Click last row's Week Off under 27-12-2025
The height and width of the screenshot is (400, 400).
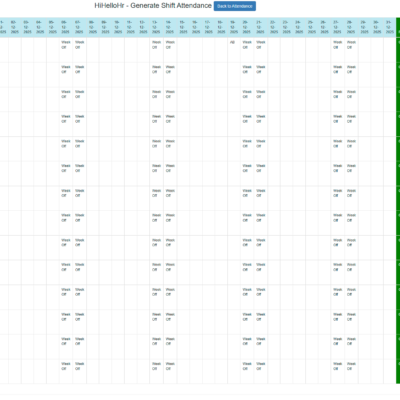click(x=338, y=366)
